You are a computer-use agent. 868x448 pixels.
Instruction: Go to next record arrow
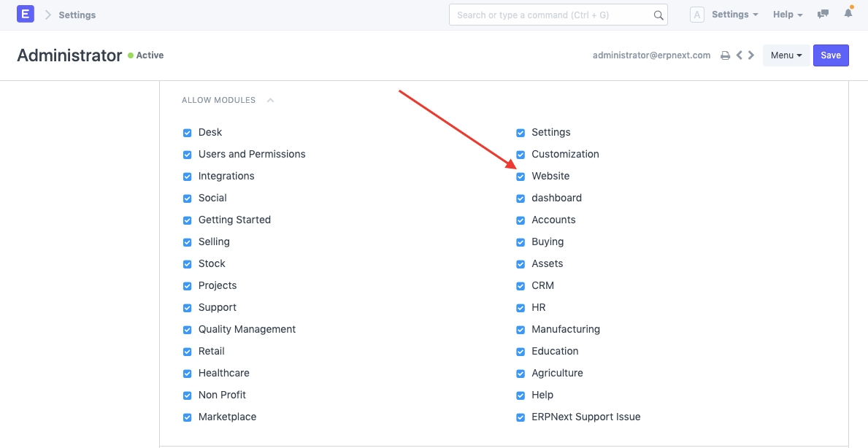tap(751, 55)
